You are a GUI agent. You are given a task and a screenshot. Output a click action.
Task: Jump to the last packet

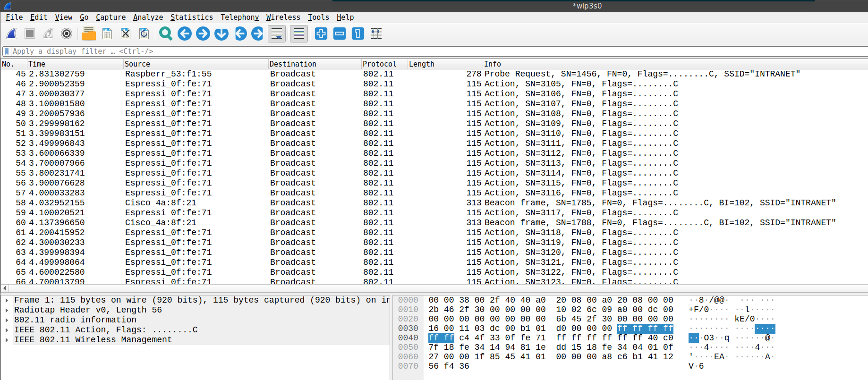(257, 34)
